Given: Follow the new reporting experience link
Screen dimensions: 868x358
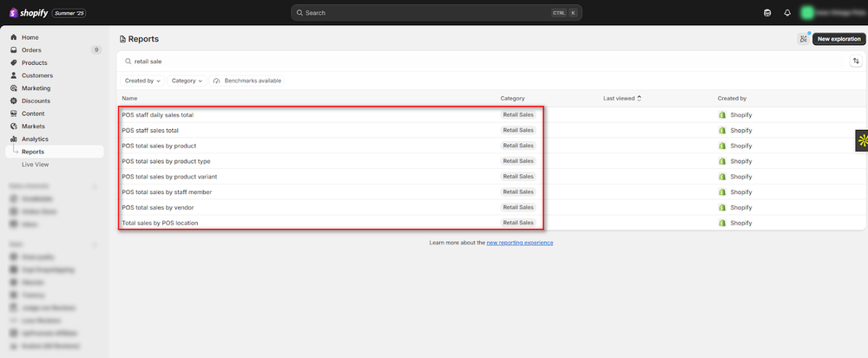Looking at the screenshot, I should [x=520, y=243].
